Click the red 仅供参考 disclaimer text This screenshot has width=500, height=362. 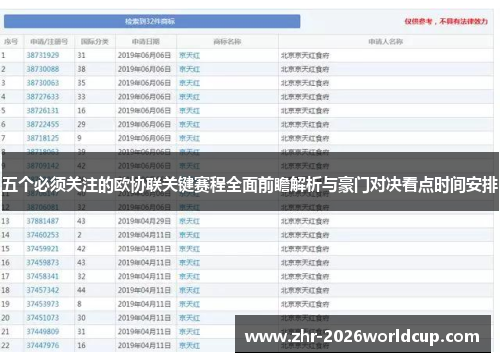[x=446, y=21]
